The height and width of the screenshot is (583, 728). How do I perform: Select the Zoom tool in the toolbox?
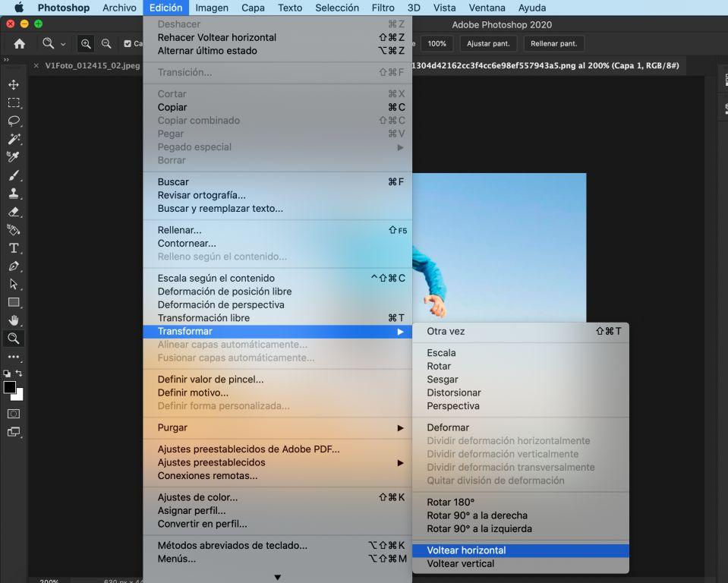pos(14,339)
